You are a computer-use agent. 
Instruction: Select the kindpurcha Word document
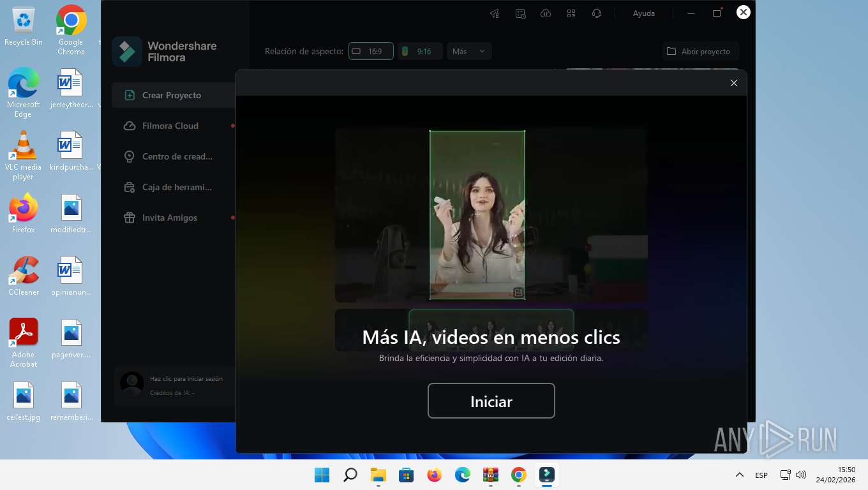pyautogui.click(x=71, y=151)
